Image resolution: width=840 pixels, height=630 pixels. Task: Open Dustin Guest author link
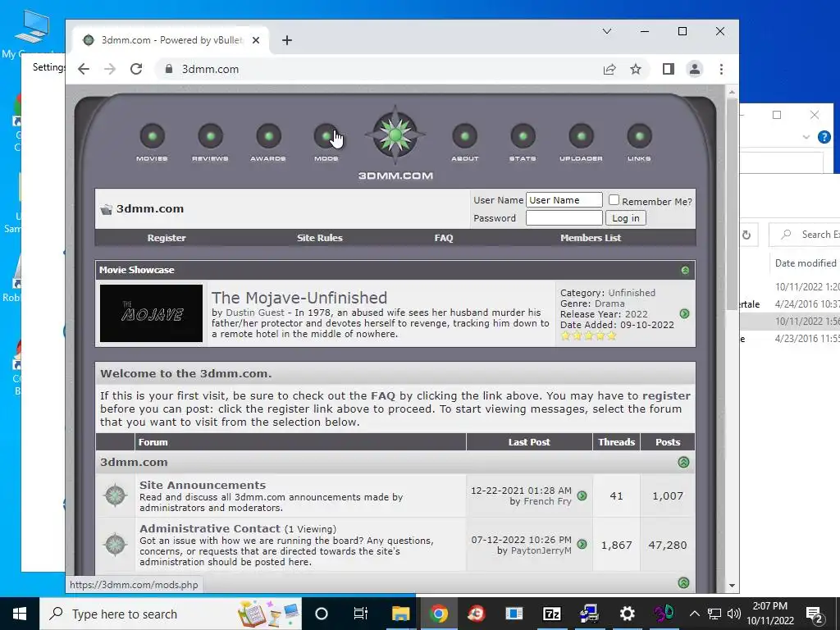pyautogui.click(x=255, y=313)
